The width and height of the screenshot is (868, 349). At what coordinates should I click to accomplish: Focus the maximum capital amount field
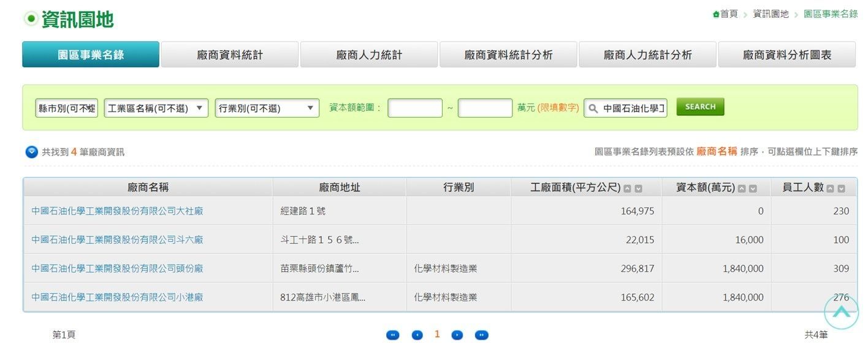point(485,108)
